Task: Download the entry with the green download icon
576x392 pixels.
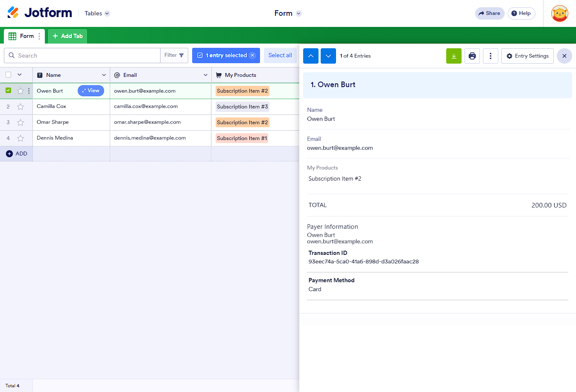Action: (x=453, y=56)
